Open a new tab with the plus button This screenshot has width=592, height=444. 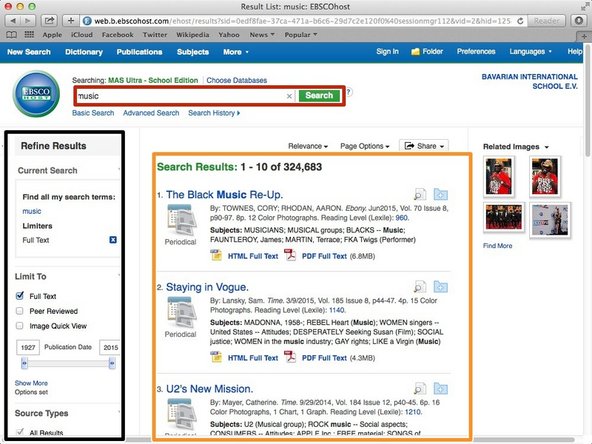(71, 21)
